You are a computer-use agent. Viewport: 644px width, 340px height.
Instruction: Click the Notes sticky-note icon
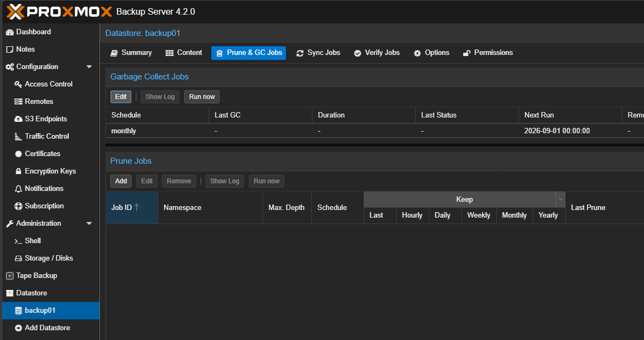(10, 50)
